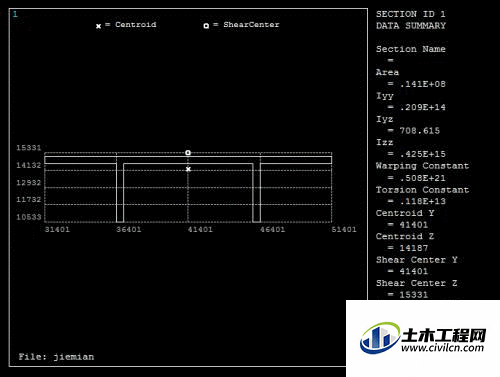Select the Iyz value '708.615'
The height and width of the screenshot is (377, 500).
tap(420, 131)
